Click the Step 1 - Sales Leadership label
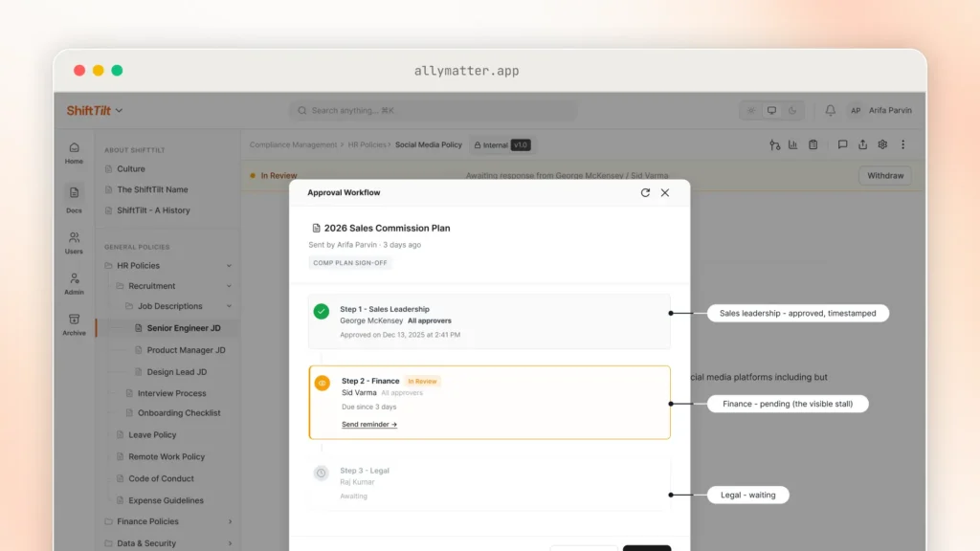980x551 pixels. (385, 309)
